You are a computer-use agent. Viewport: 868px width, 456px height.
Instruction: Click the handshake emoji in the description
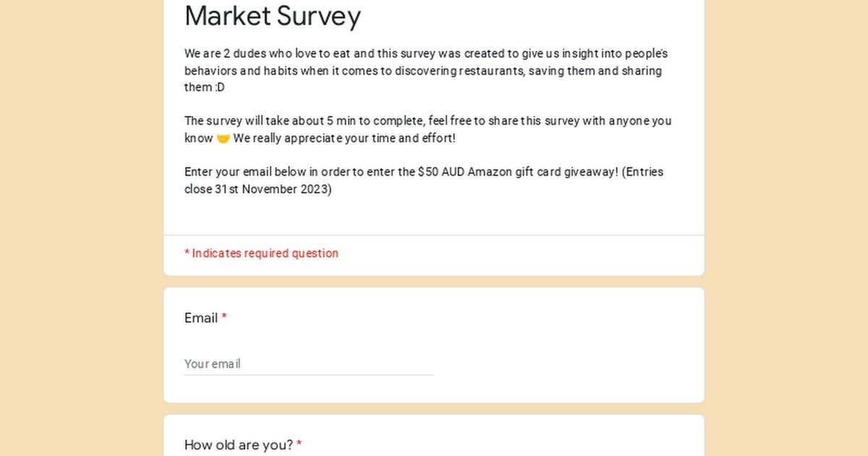click(x=223, y=138)
